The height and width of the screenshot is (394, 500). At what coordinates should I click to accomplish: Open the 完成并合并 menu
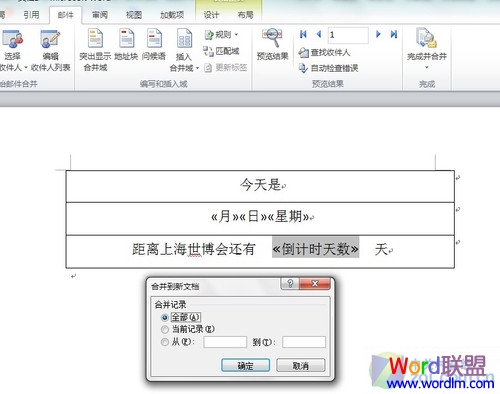(427, 49)
